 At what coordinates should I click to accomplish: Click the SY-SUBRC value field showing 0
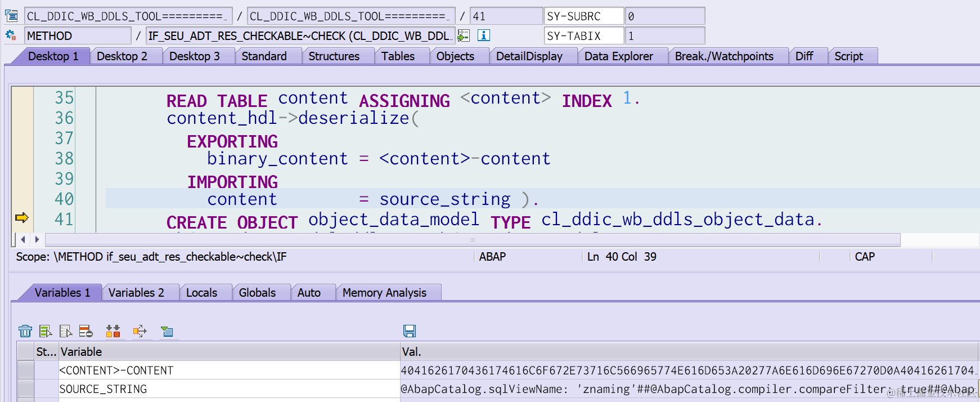[x=665, y=16]
